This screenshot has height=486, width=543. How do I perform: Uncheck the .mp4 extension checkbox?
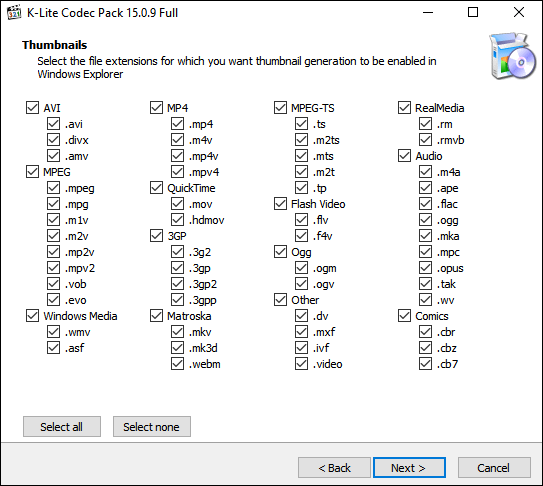pos(177,124)
